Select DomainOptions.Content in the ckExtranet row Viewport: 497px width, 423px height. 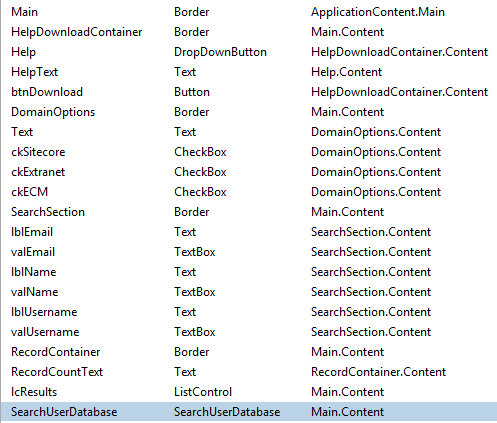coord(376,172)
